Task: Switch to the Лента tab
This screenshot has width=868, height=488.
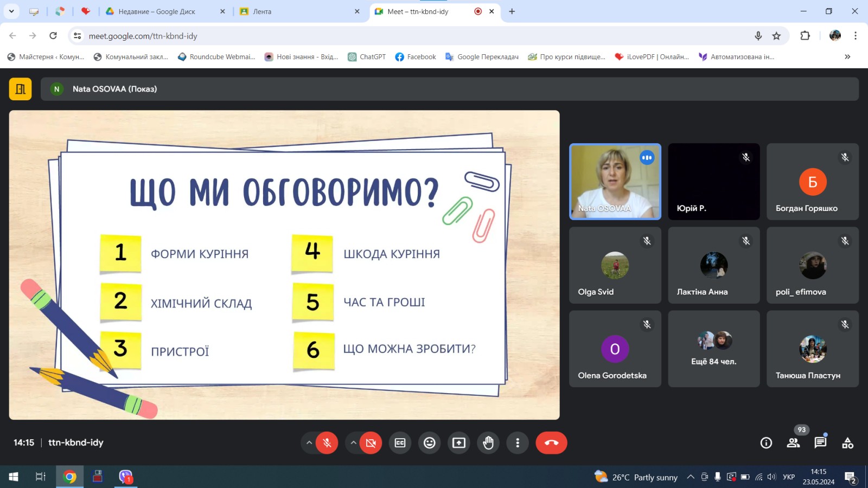Action: (293, 11)
